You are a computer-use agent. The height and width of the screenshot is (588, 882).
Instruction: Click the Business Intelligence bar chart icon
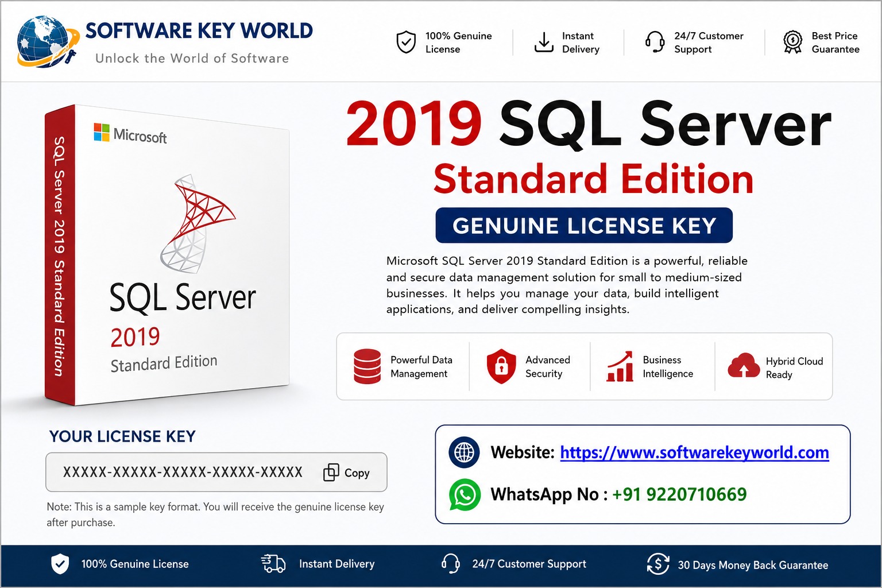coord(620,366)
